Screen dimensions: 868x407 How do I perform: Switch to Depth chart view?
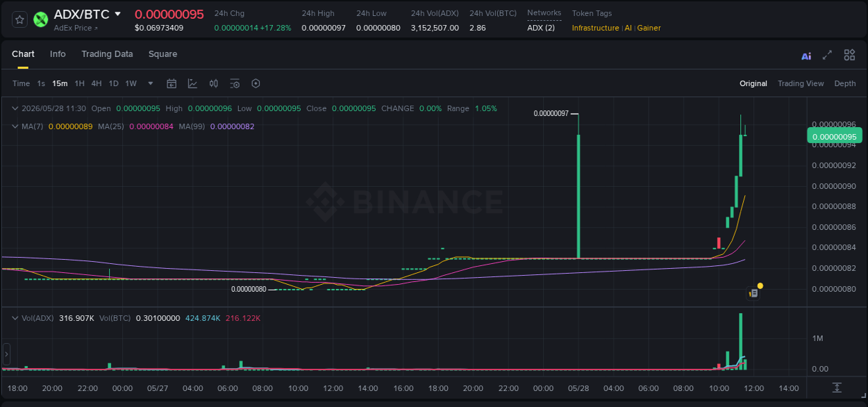pyautogui.click(x=845, y=83)
